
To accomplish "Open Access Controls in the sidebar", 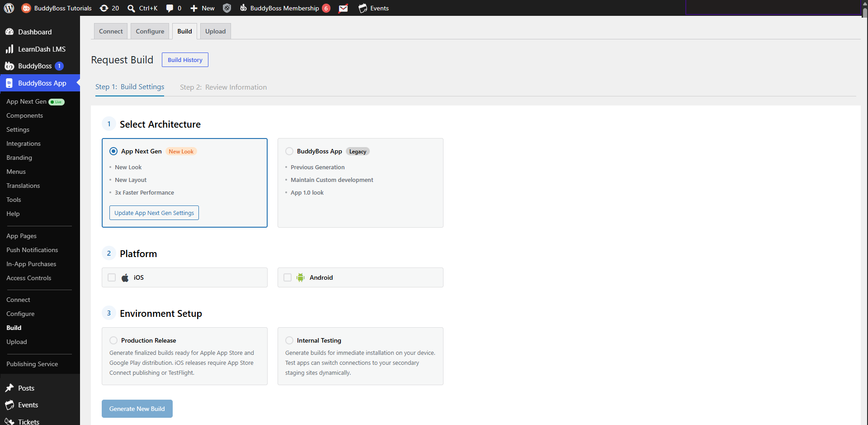I will [28, 278].
